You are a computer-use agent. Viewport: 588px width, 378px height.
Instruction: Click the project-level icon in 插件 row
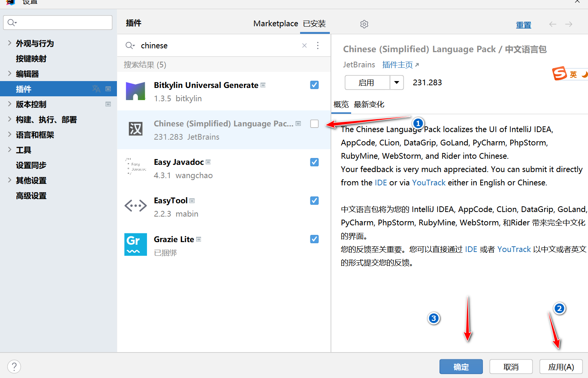pyautogui.click(x=108, y=89)
